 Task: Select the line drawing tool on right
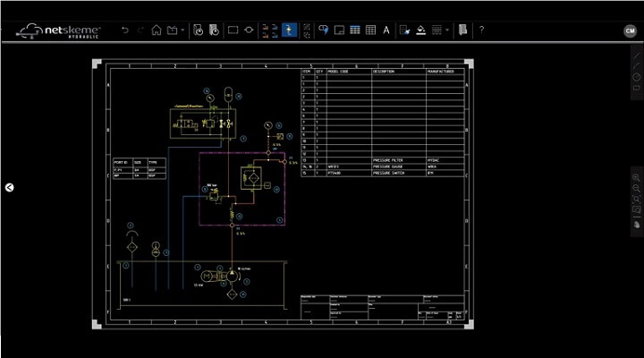(636, 55)
